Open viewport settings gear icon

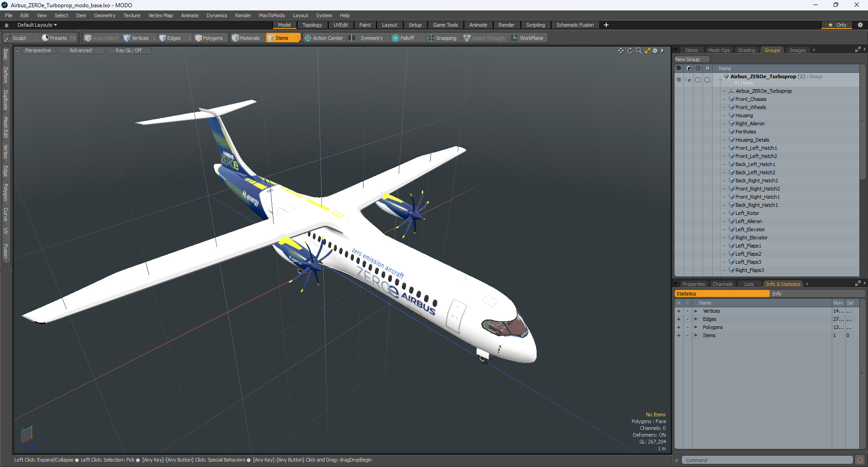(x=655, y=51)
